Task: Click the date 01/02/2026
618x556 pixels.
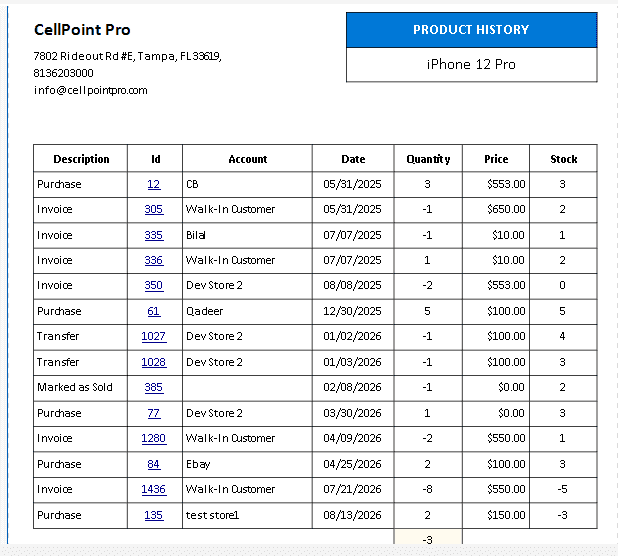Action: (x=352, y=337)
